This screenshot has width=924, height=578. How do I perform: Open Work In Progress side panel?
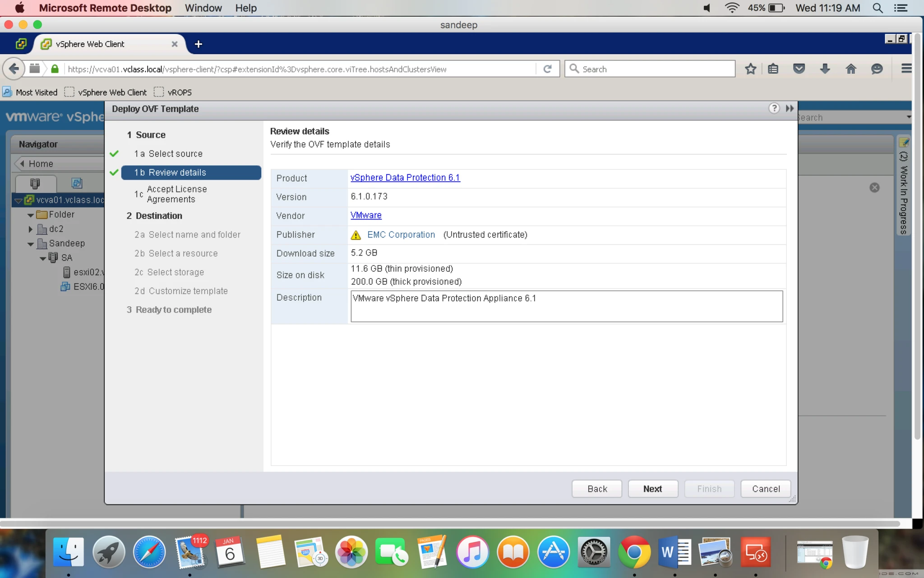click(x=904, y=186)
